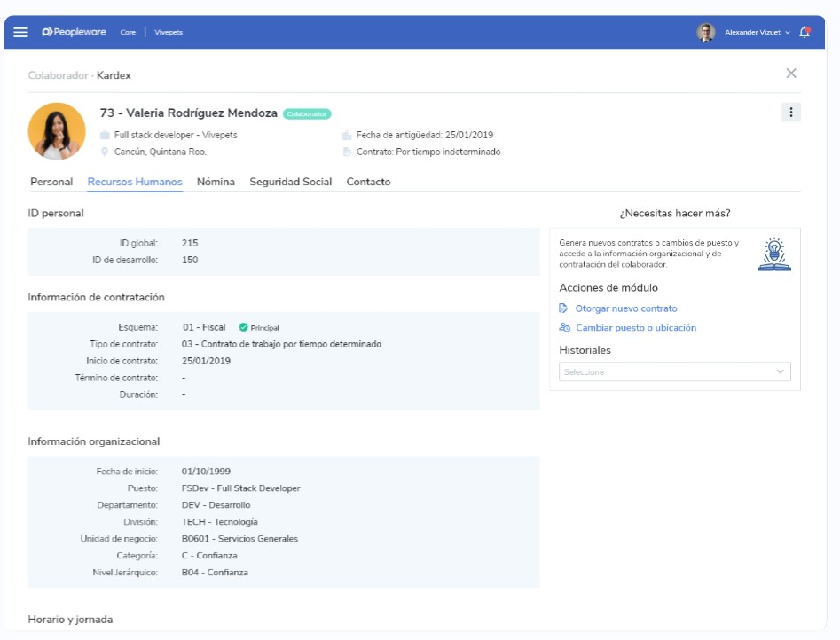The height and width of the screenshot is (640, 840).
Task: Click the Cambiar puesto icon
Action: pyautogui.click(x=565, y=328)
